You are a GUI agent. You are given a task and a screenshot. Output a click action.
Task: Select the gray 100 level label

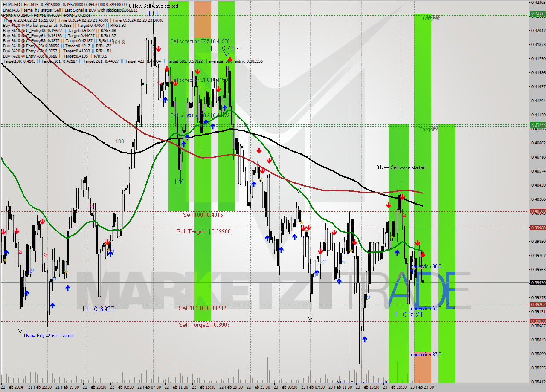(x=119, y=141)
